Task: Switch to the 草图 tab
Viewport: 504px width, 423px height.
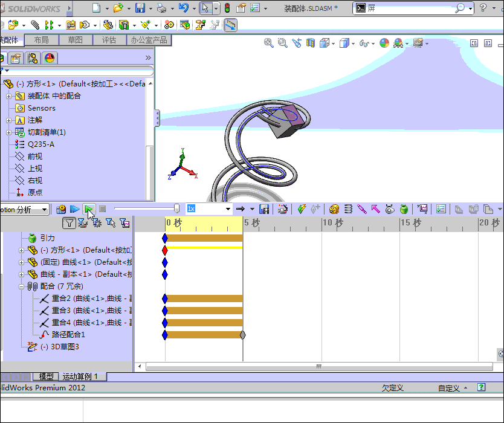Action: point(75,40)
